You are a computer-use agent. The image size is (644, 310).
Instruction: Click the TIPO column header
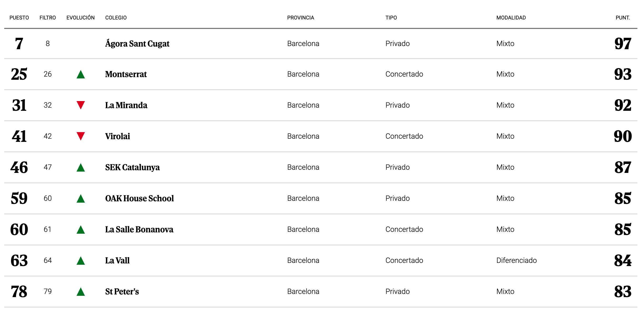click(391, 18)
